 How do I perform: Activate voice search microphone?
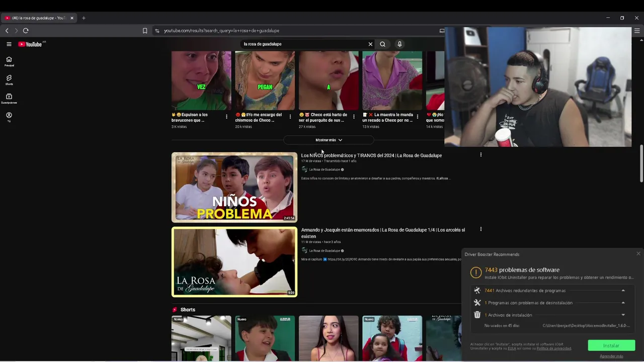tap(399, 44)
